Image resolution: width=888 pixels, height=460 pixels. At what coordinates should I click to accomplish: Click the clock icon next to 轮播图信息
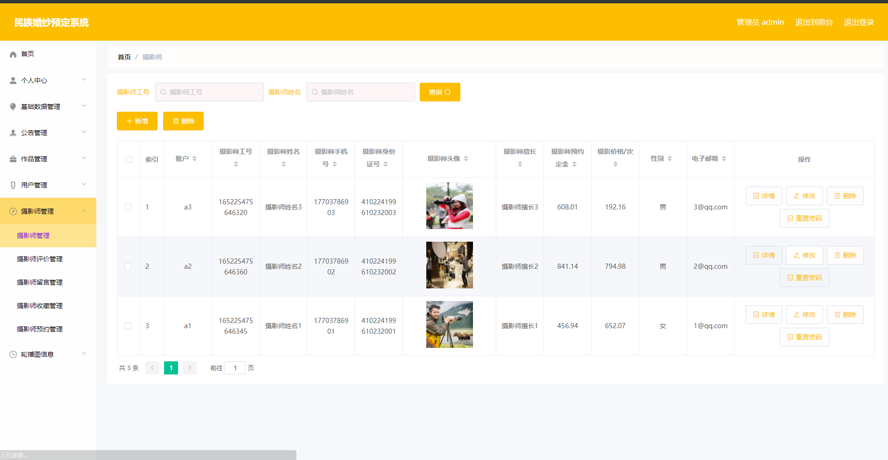click(13, 355)
